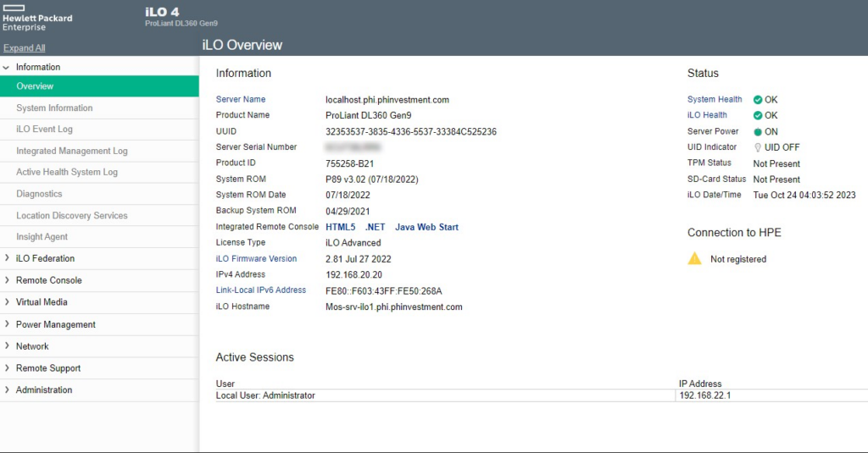
Task: Click the System Health link
Action: point(715,100)
